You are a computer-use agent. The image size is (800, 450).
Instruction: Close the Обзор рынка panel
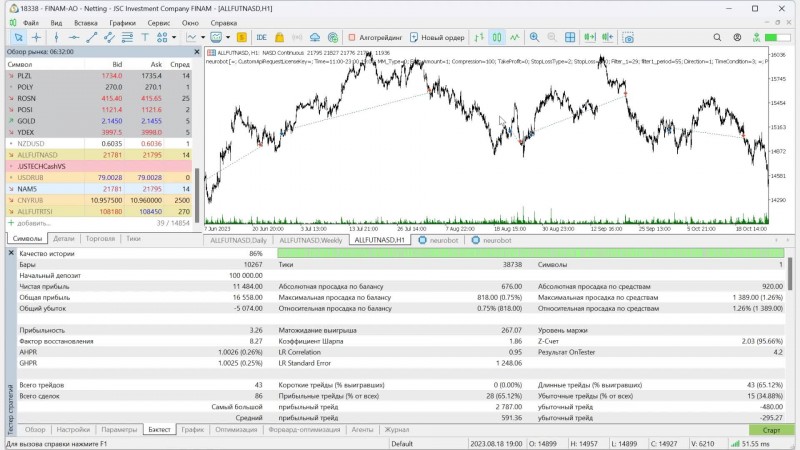(197, 52)
